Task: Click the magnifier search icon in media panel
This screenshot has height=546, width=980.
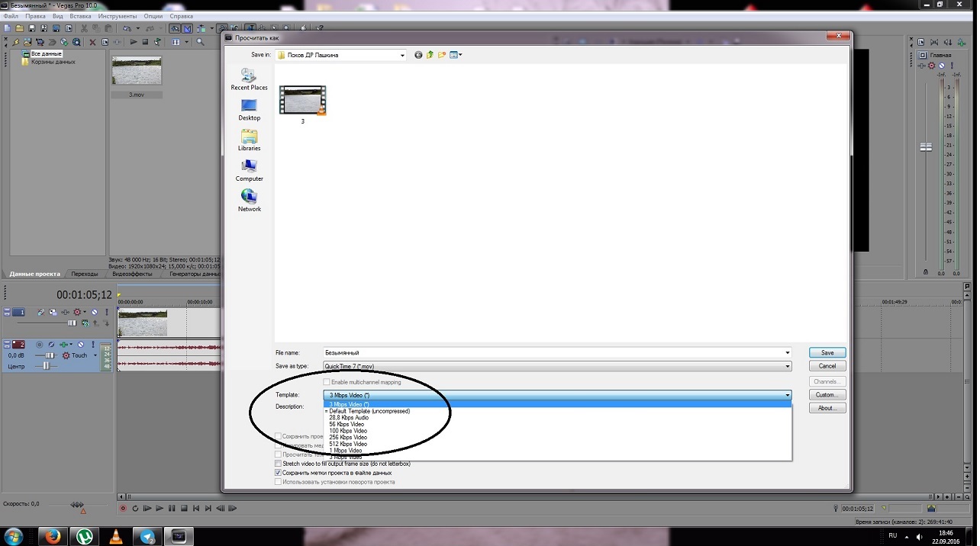Action: pos(201,42)
